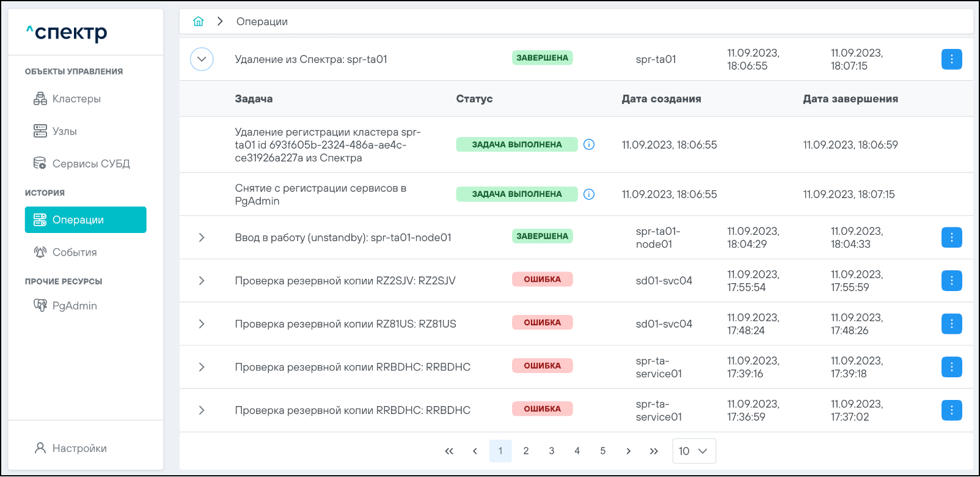The image size is (980, 477).
Task: Click info icon for 'Снятие с регистрации сервисов' task
Action: 589,194
